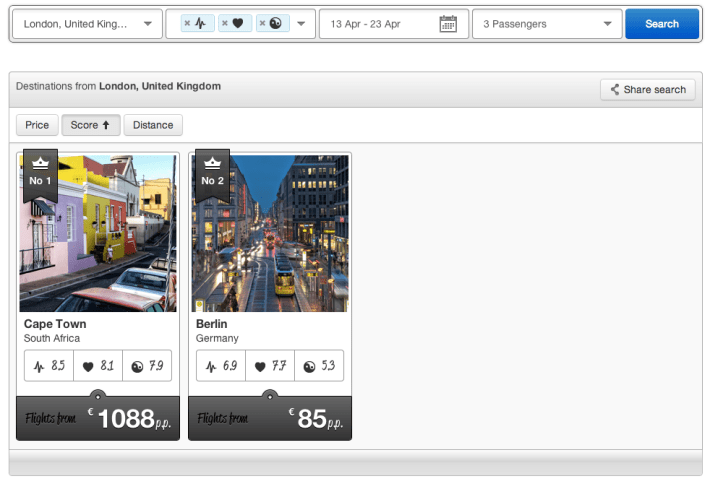
Task: Click Berlin's yin-yang score 5.3
Action: click(319, 366)
